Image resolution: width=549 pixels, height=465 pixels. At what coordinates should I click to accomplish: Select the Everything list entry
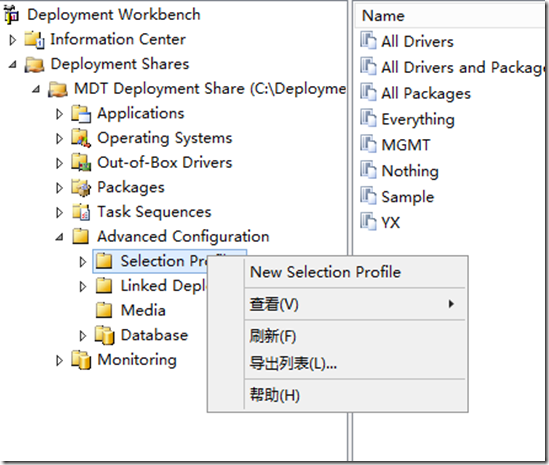(418, 119)
